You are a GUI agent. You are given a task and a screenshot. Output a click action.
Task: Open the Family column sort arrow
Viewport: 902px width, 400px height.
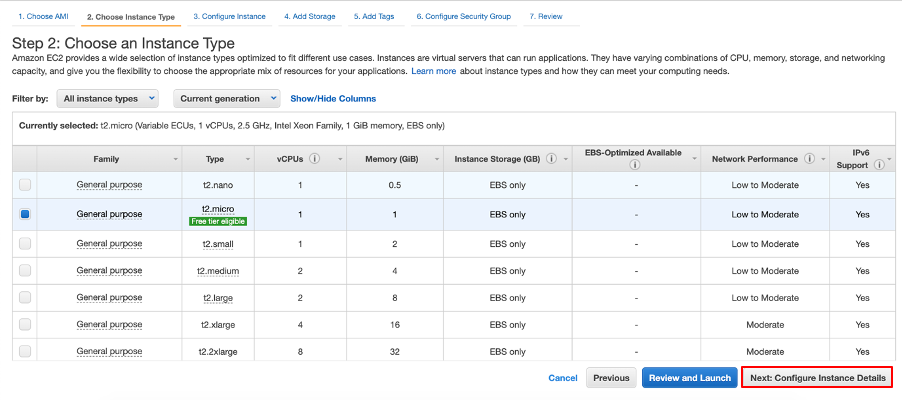pos(176,159)
